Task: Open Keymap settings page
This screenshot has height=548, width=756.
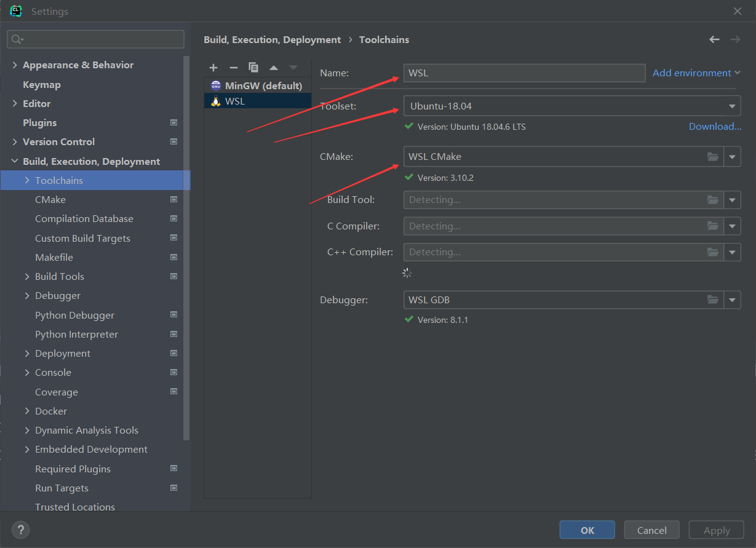Action: coord(42,84)
